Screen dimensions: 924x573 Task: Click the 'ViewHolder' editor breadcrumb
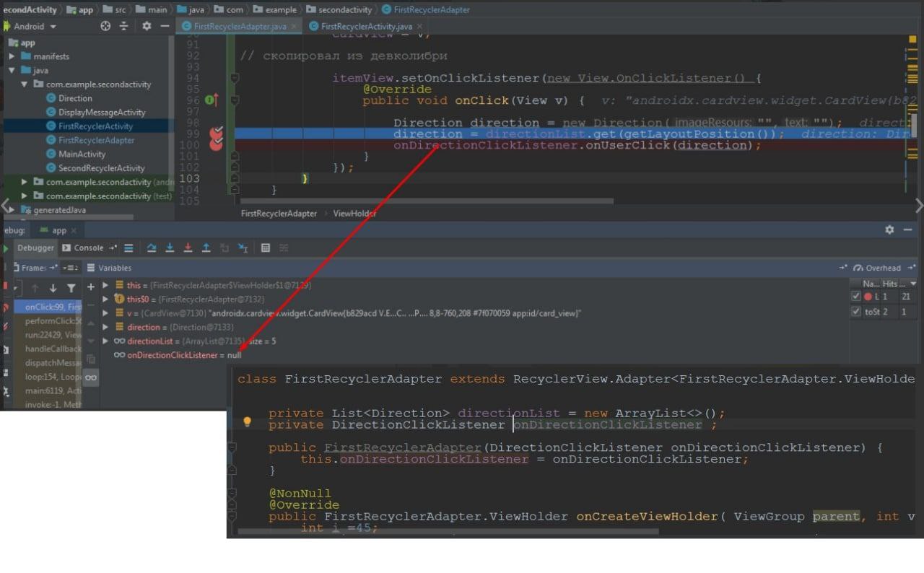355,214
